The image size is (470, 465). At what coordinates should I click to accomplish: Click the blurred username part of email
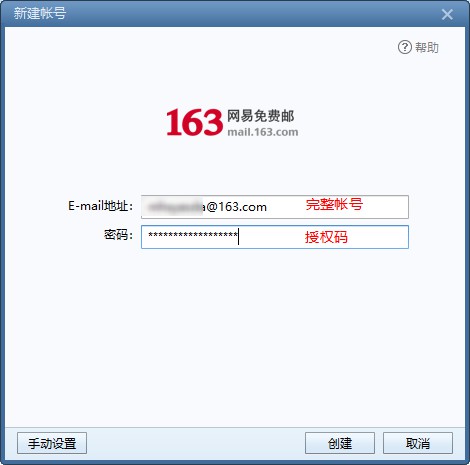tap(174, 207)
